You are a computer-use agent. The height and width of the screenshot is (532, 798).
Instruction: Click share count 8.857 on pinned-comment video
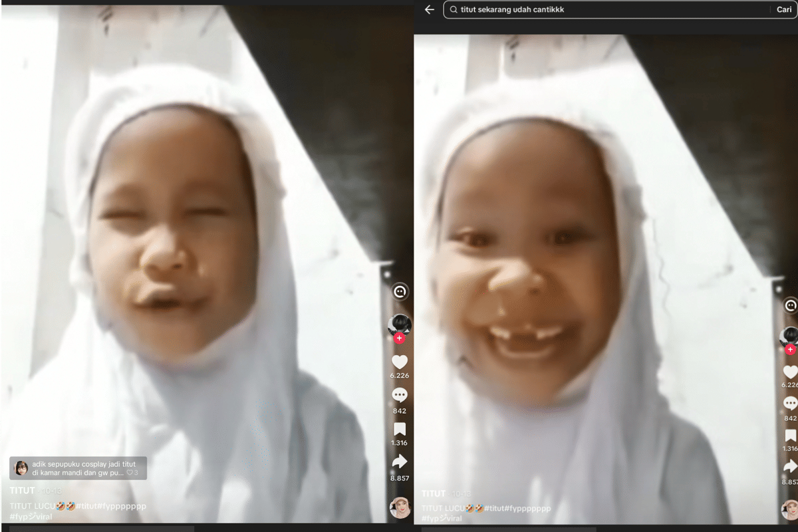pos(399,478)
